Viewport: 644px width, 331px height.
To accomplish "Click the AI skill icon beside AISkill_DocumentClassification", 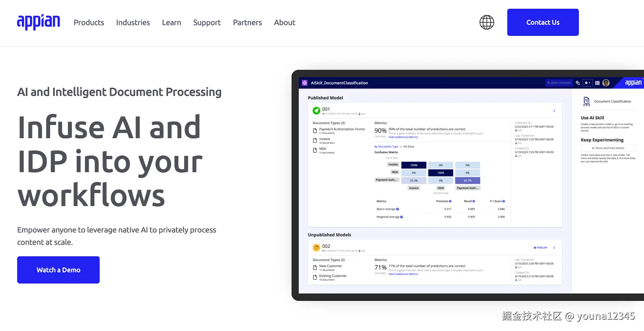I will 305,83.
